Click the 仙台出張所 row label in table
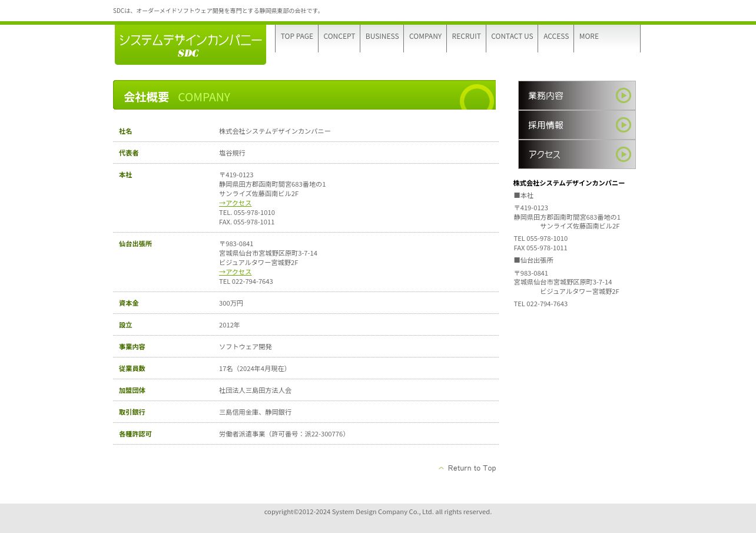Screen dimensions: 756x533 point(135,244)
